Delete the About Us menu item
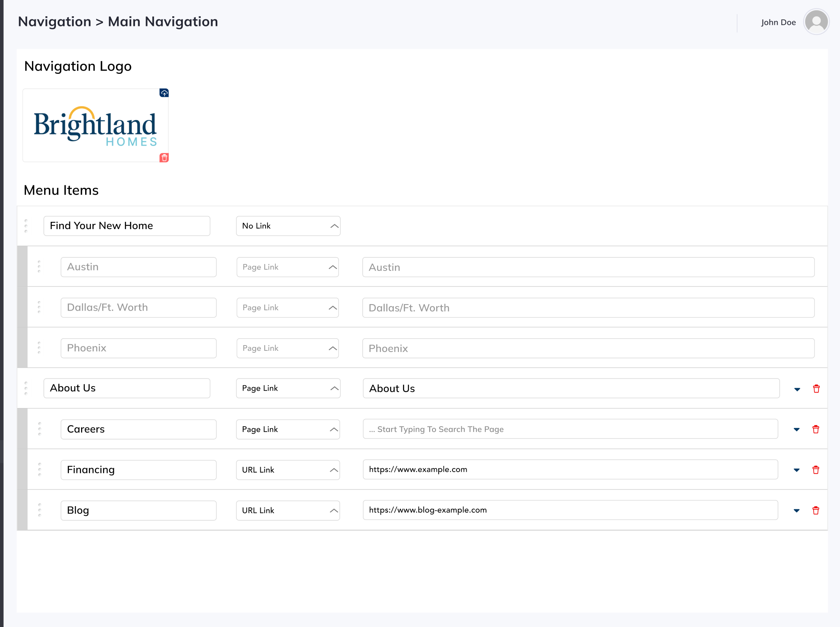This screenshot has width=840, height=627. pyautogui.click(x=816, y=389)
